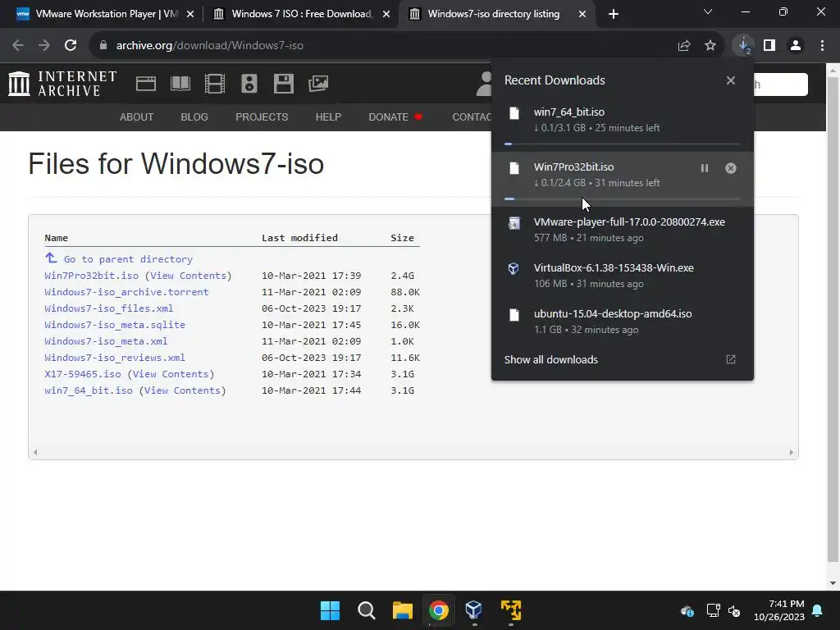Click the Win7Pro32bit.iso download progress bar
Screen dimensions: 840x630
tap(623, 199)
